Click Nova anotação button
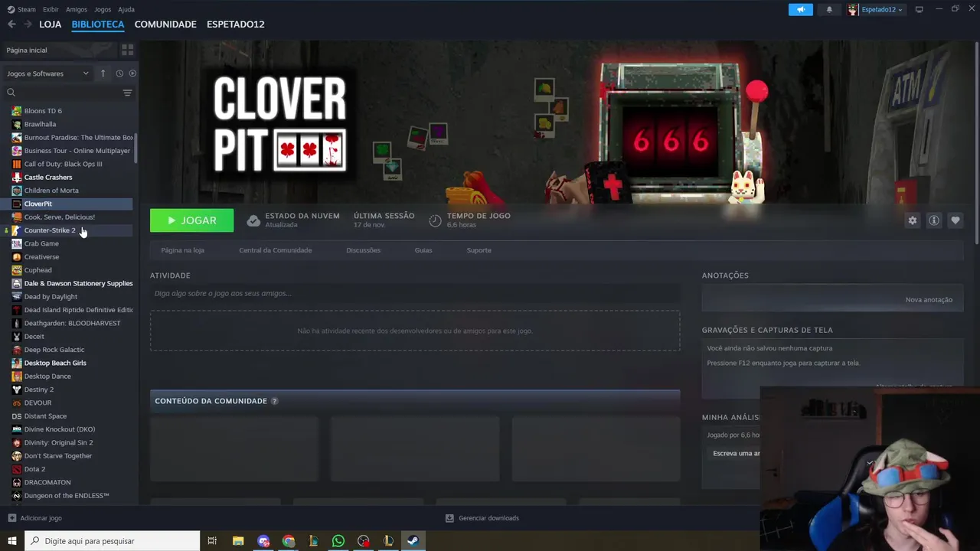 click(x=929, y=300)
